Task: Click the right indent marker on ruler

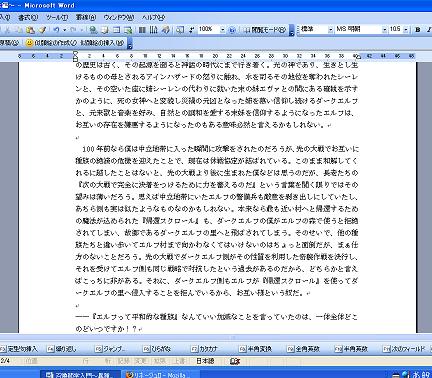Action: pyautogui.click(x=358, y=57)
